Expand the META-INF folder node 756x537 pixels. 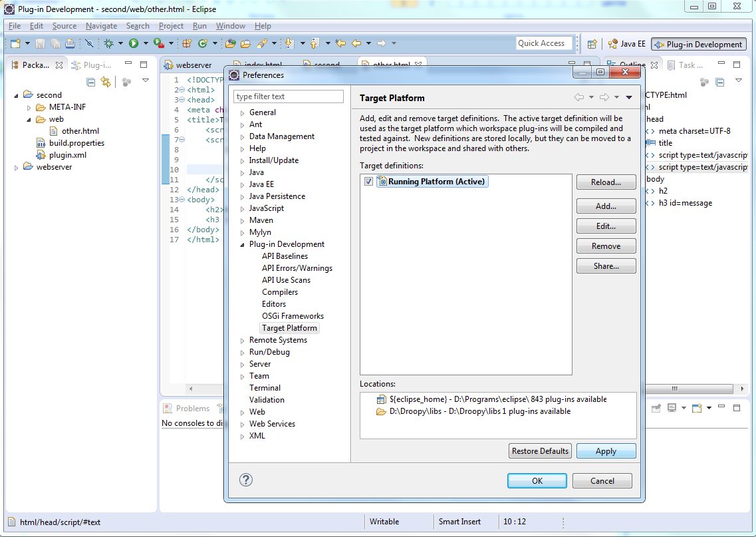click(x=29, y=108)
